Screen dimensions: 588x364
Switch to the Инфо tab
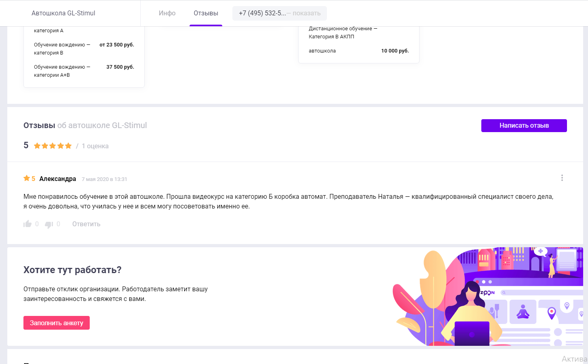(x=167, y=13)
